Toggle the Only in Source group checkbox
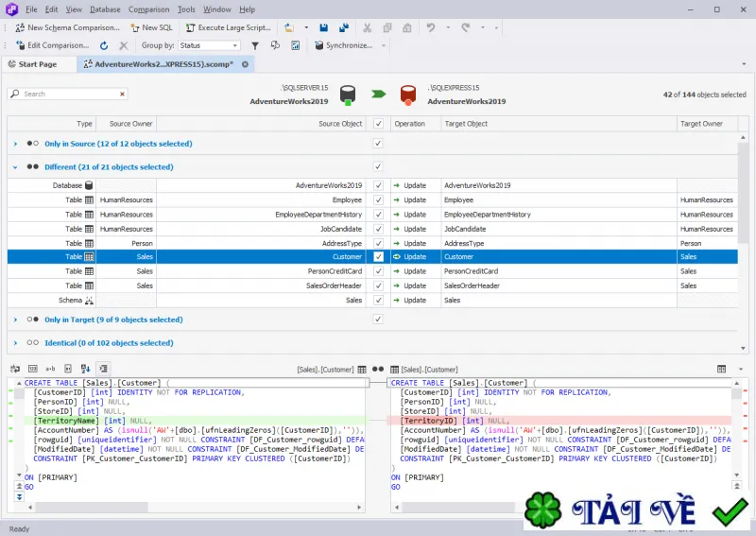 379,144
